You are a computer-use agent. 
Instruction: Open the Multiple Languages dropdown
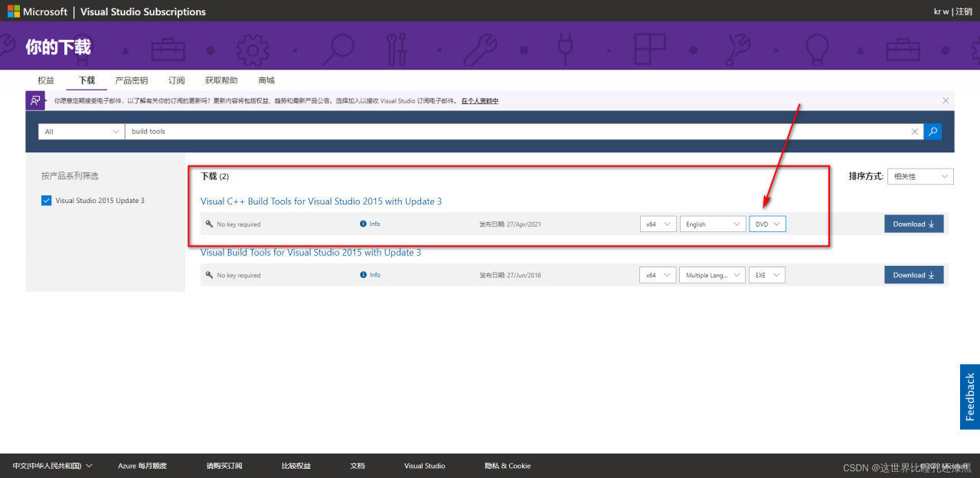(713, 274)
